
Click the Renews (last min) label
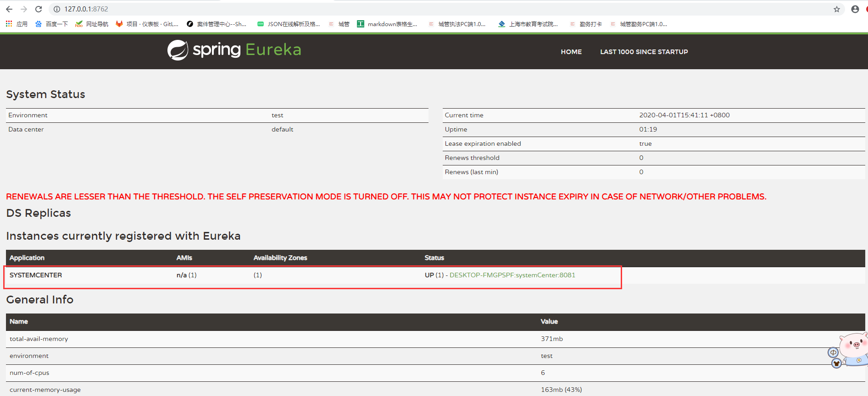(472, 172)
